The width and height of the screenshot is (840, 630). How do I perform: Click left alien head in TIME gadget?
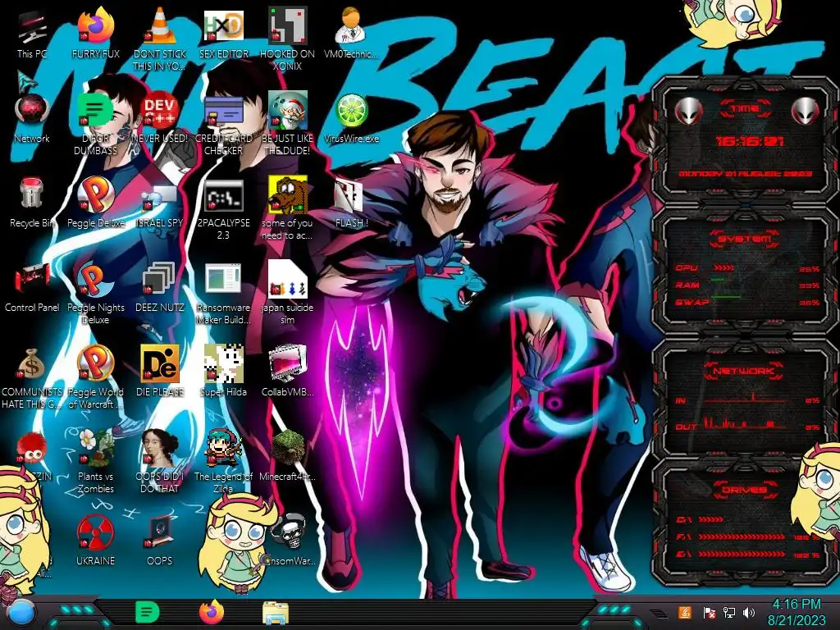click(689, 112)
